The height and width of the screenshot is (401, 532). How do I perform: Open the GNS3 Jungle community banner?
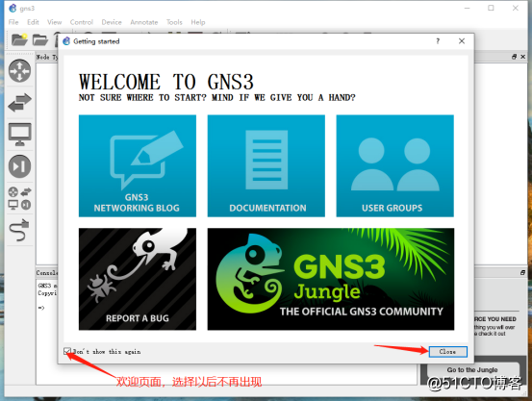(x=331, y=279)
